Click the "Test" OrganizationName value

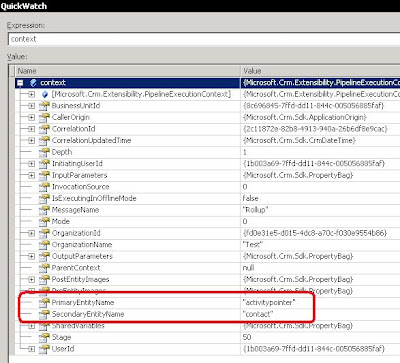[x=253, y=245]
